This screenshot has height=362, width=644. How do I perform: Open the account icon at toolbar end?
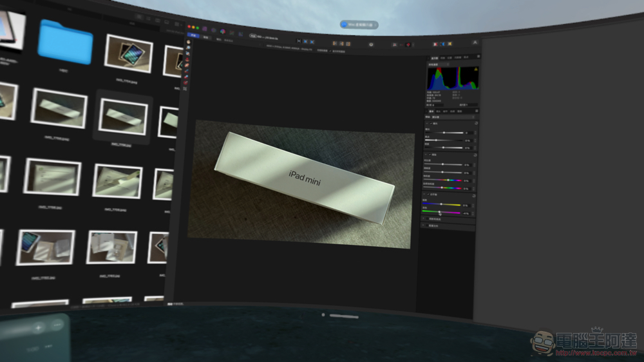[x=475, y=43]
